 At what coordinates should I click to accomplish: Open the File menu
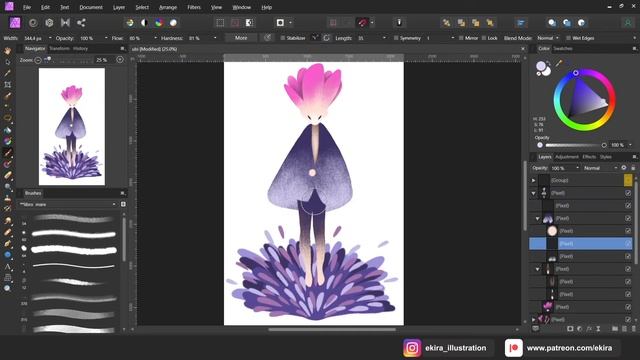[x=27, y=7]
